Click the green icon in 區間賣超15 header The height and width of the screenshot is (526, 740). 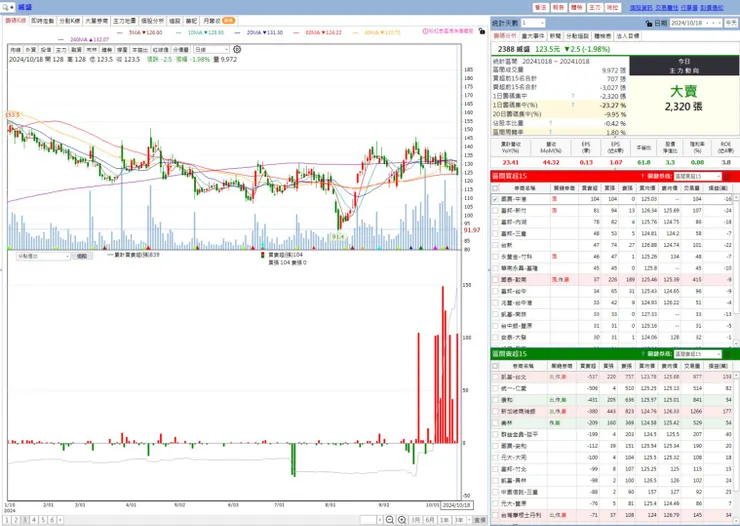click(x=727, y=354)
